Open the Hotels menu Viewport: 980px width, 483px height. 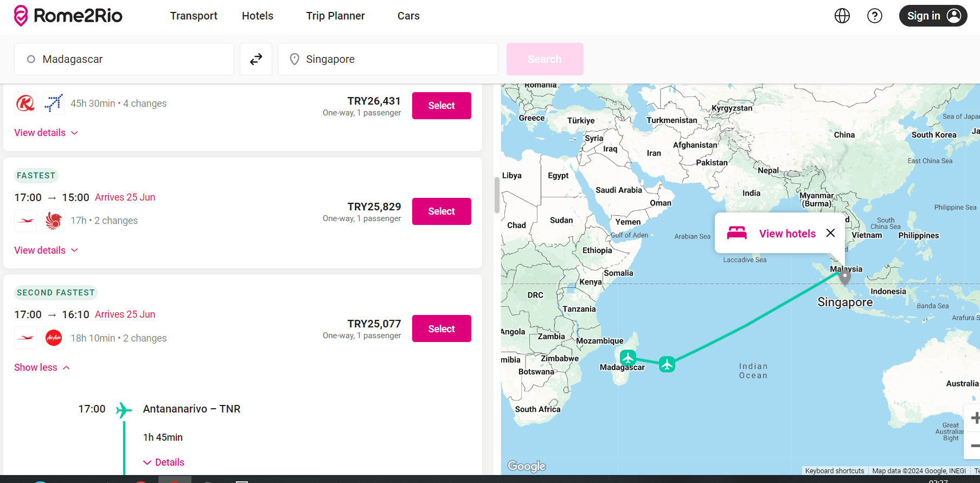pos(258,16)
